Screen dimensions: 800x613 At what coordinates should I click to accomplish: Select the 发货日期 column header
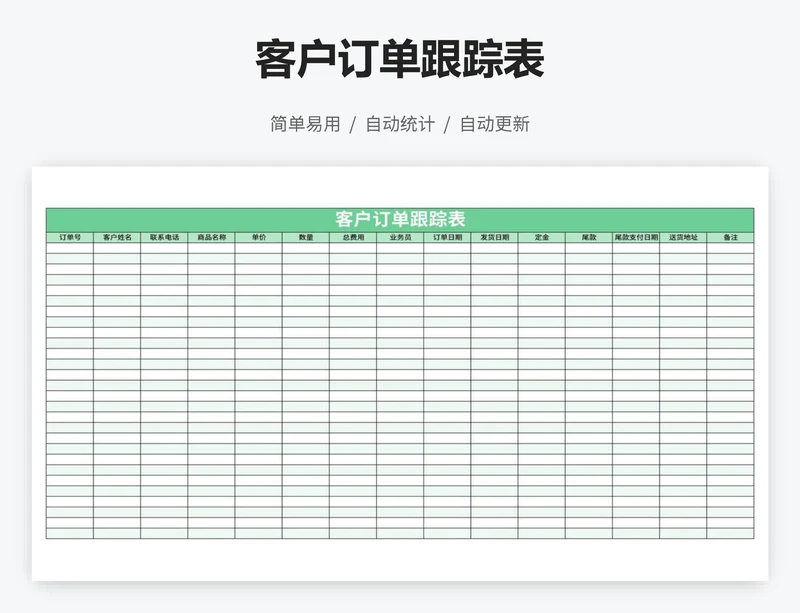(x=494, y=237)
